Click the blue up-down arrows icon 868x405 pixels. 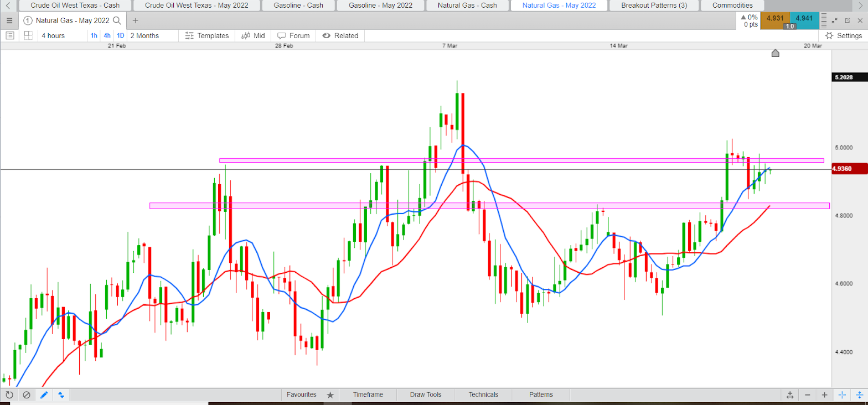point(61,395)
